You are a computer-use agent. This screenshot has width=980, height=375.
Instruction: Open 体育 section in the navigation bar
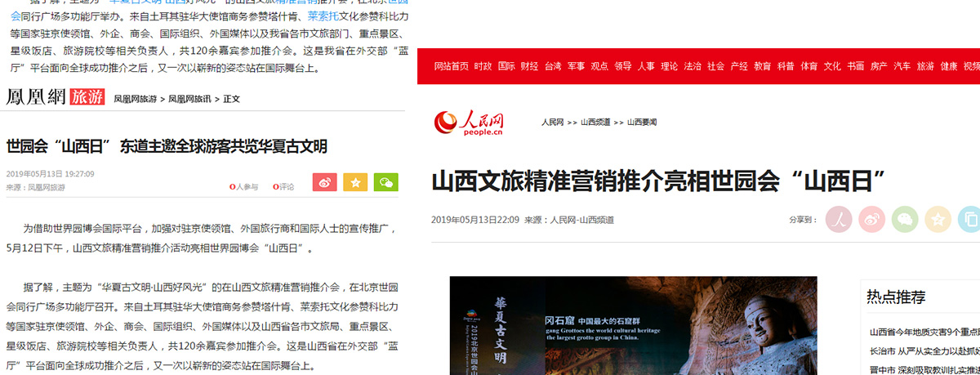tap(809, 66)
